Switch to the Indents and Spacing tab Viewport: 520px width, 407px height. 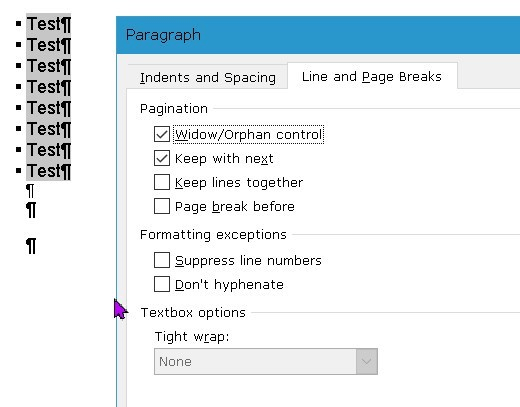207,78
